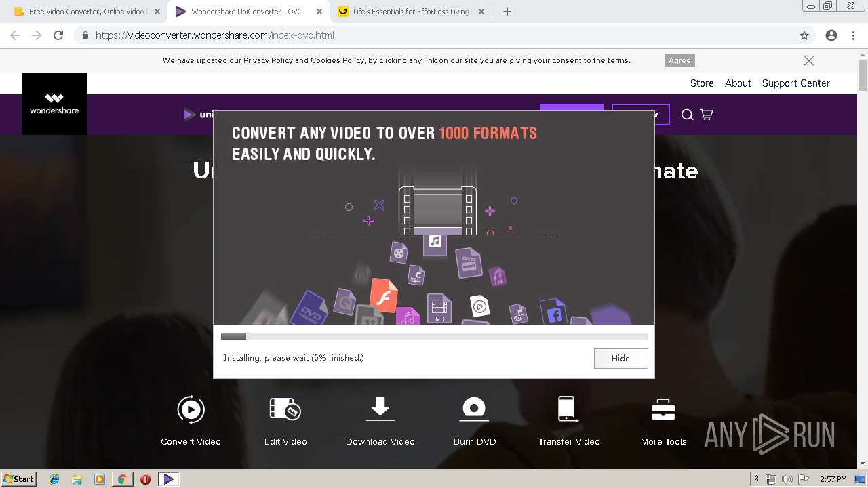Screen dimensions: 868x488
Task: Click the volume icon in system tray
Action: [x=787, y=479]
